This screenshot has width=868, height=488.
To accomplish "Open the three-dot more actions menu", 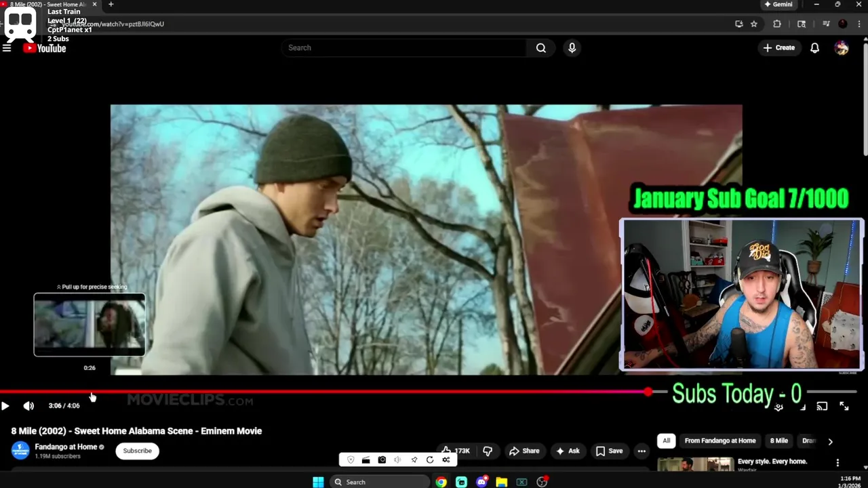I will pyautogui.click(x=642, y=451).
